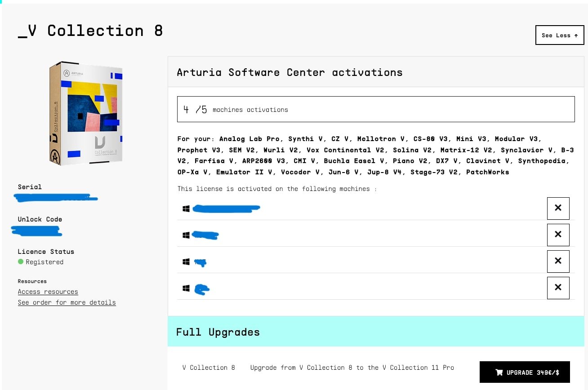Click the shopping cart icon on Upgrade
The image size is (588, 390).
click(499, 372)
